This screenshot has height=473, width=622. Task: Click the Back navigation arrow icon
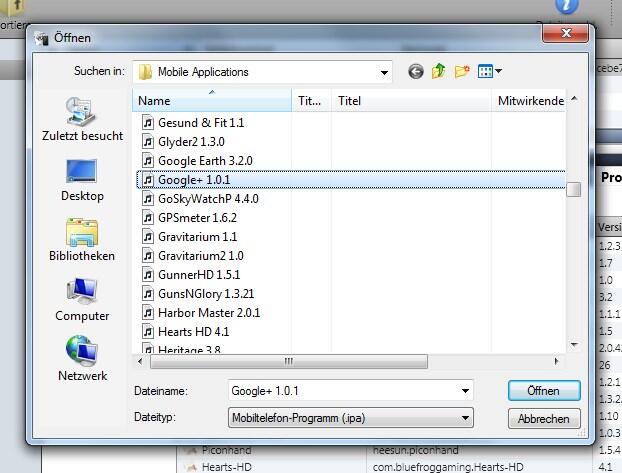tap(416, 72)
